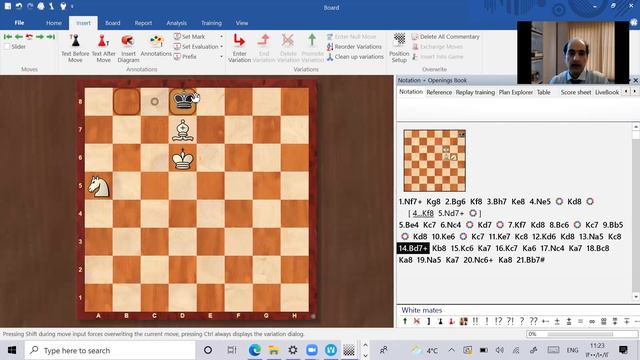Click the diagram thumbnail in notation

point(434,160)
